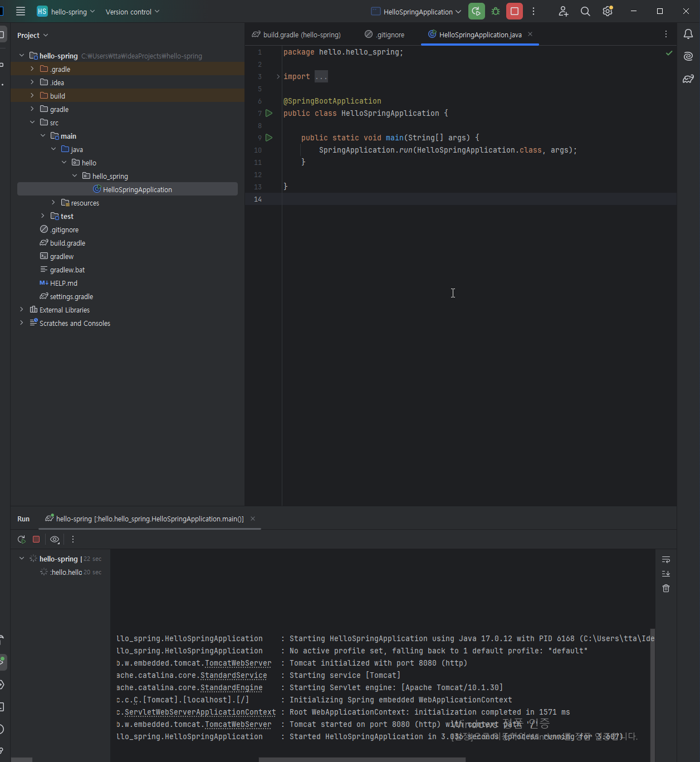Open HelloSpringApplication run configuration dropdown

[417, 11]
